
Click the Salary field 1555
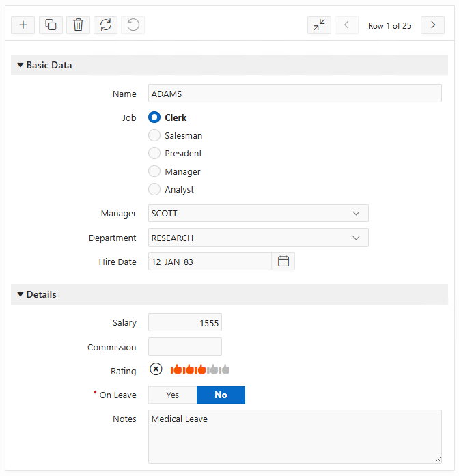(185, 323)
